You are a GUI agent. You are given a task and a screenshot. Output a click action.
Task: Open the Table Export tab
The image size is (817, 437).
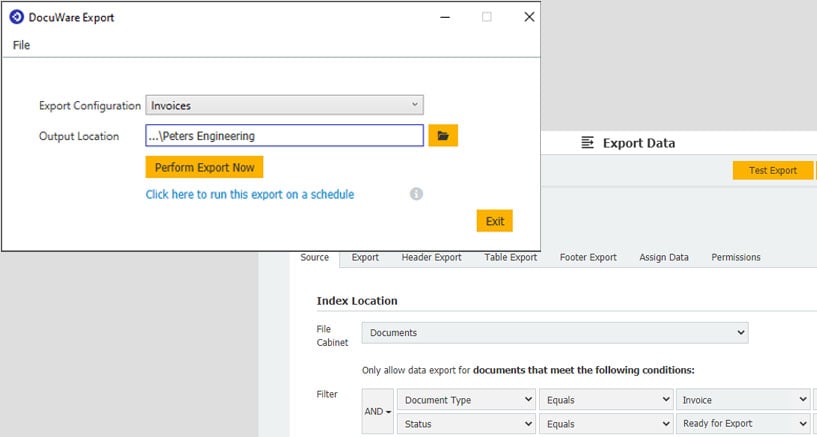[510, 257]
